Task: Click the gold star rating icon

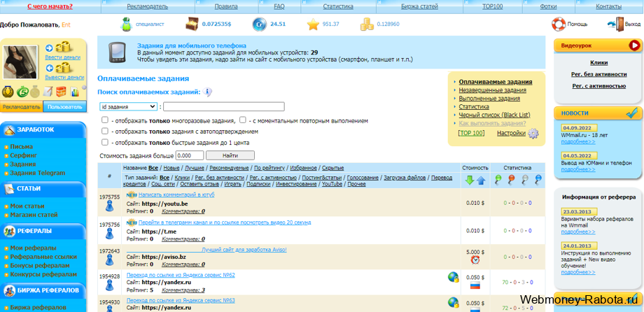Action: coord(313,24)
